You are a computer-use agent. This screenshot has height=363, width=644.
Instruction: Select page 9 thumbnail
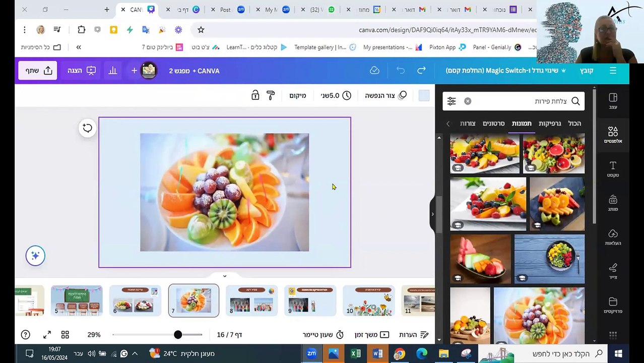pyautogui.click(x=310, y=300)
